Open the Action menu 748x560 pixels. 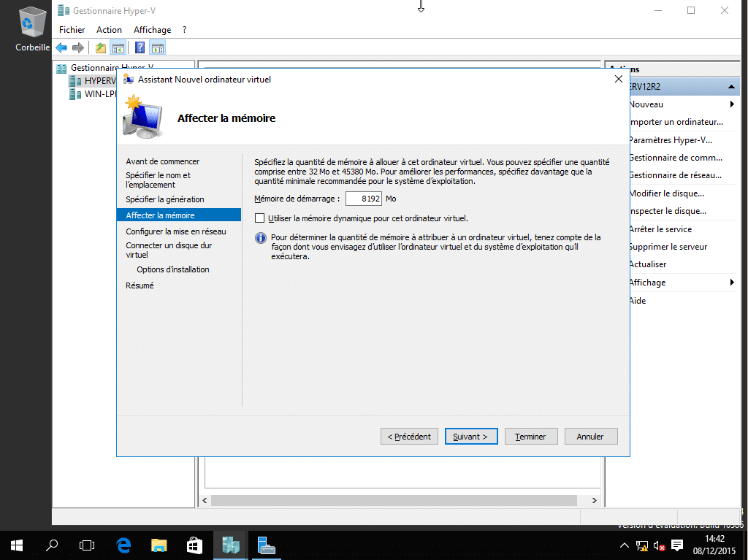109,30
